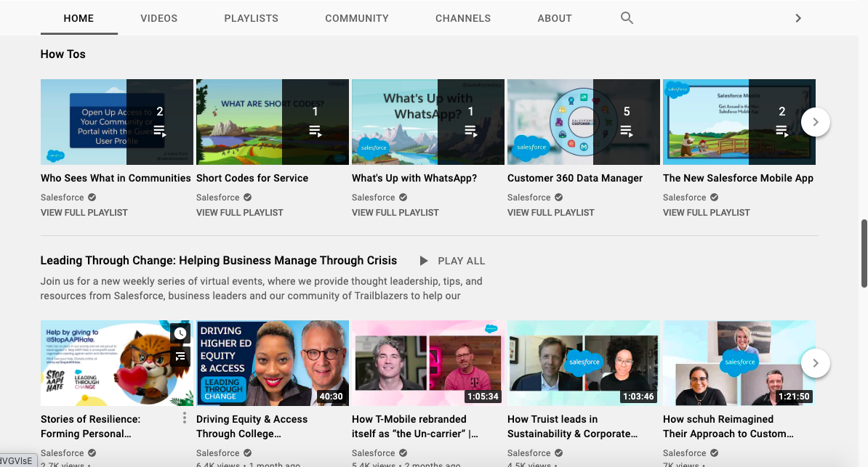Advance the Leading Through Change carousel
The image size is (868, 467).
click(816, 363)
